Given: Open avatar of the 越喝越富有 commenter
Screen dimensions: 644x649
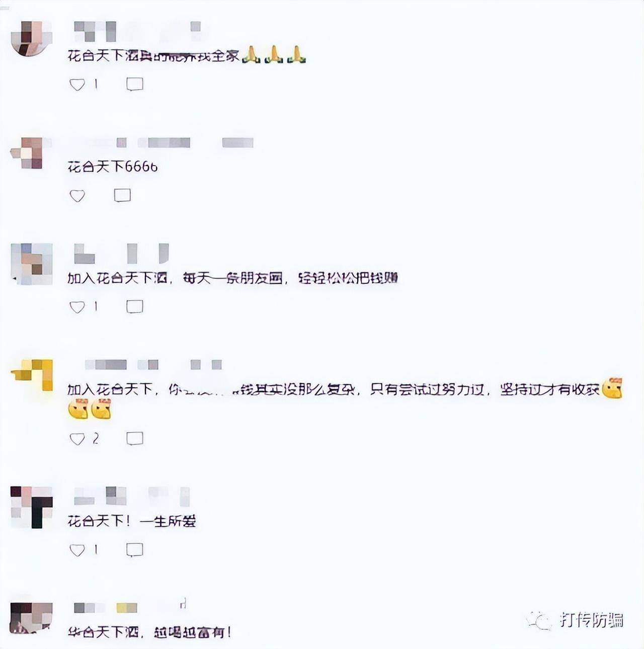Looking at the screenshot, I should tap(32, 618).
